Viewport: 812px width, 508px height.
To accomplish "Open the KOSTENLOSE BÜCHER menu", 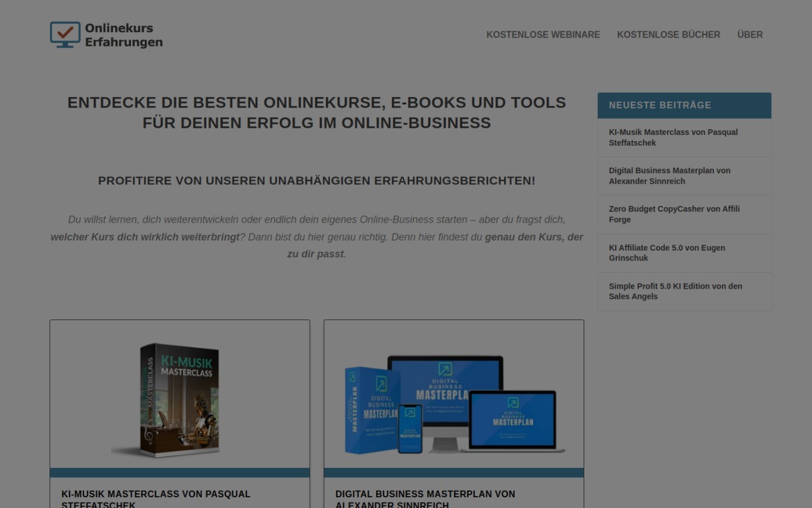I will pyautogui.click(x=668, y=35).
